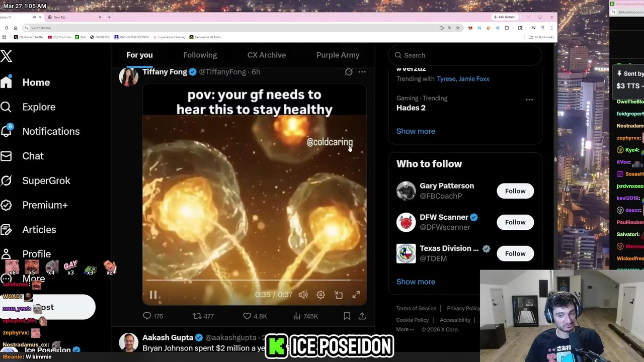Screen dimensions: 644x362
Task: Mute the video with speaker icon
Action: pos(303,295)
